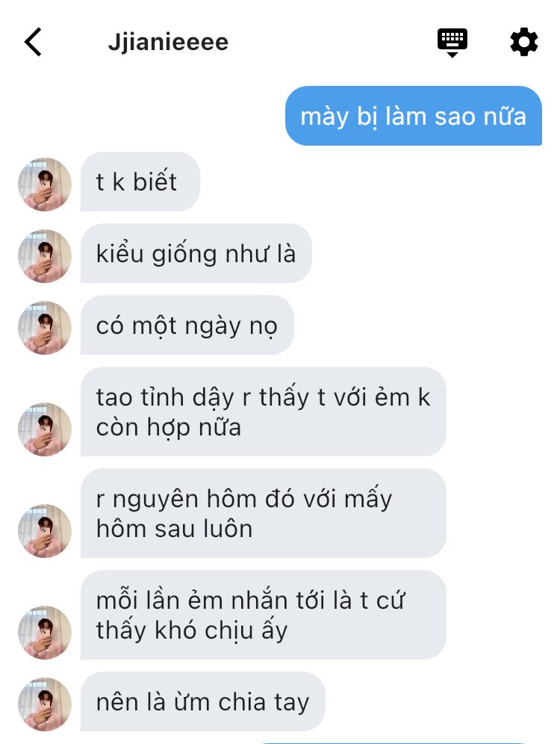The image size is (560, 744).
Task: Go back using the left arrow icon
Action: point(33,42)
